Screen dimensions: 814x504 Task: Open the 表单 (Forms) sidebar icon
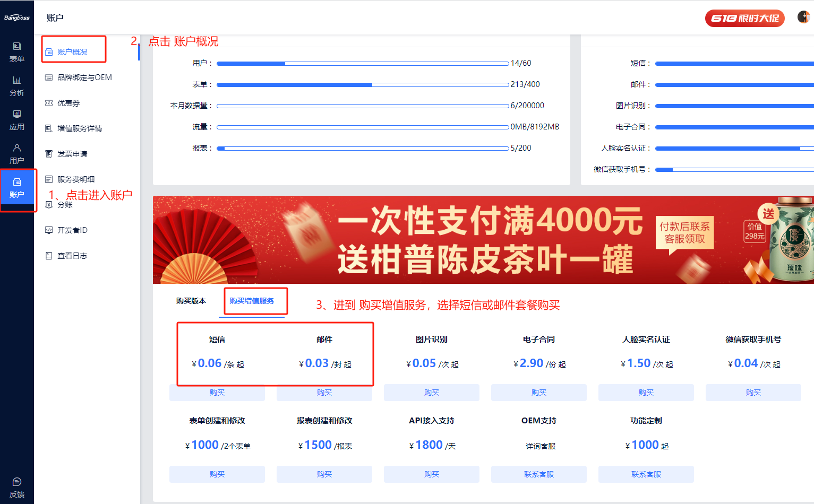17,52
